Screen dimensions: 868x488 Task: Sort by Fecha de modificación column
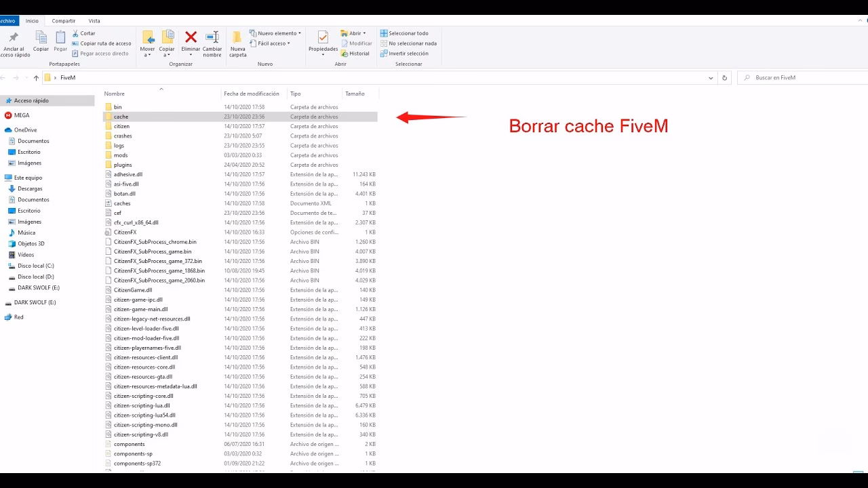[252, 94]
